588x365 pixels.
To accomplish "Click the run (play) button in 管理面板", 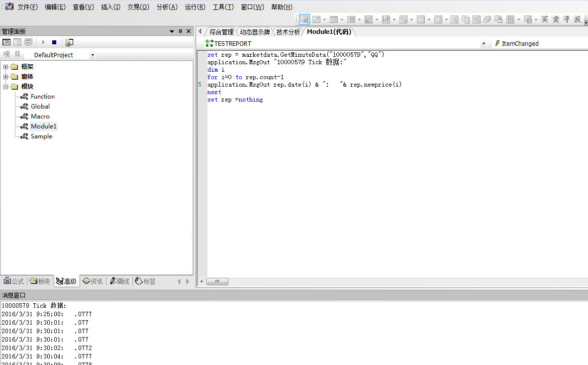I will click(43, 42).
